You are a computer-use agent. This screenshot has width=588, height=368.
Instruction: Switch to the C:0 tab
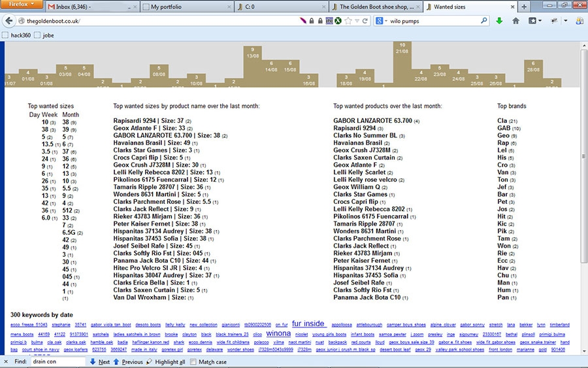pyautogui.click(x=282, y=7)
